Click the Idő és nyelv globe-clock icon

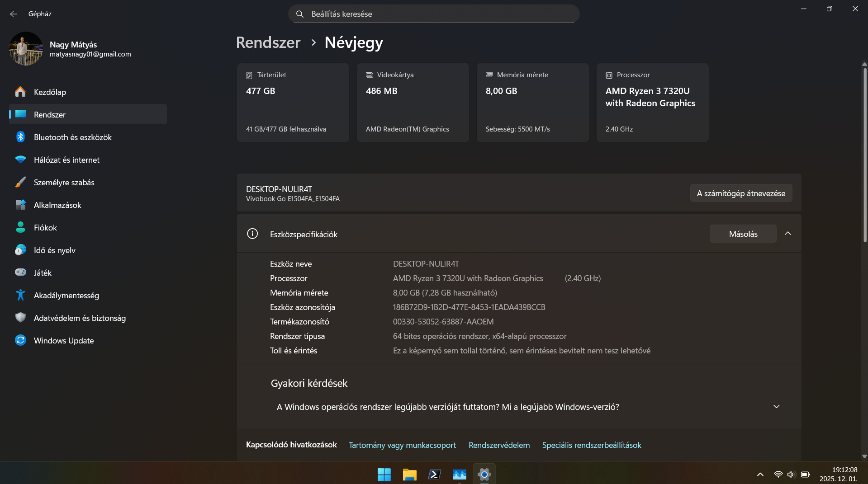pyautogui.click(x=20, y=250)
